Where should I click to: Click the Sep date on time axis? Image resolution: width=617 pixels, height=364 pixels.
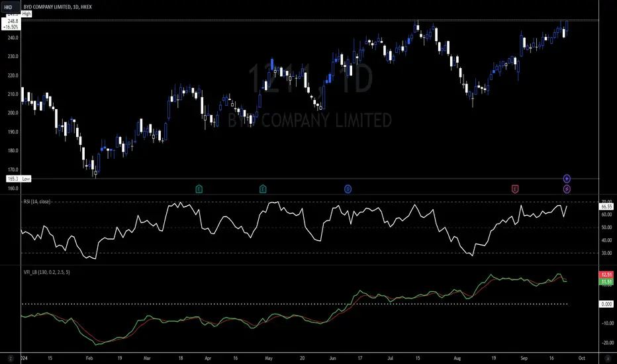[x=524, y=359]
